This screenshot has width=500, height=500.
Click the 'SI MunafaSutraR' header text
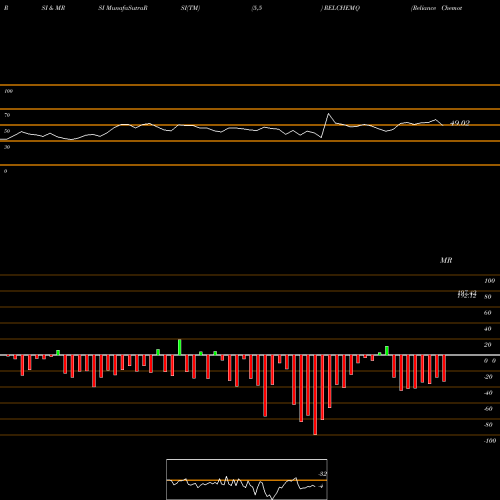pyautogui.click(x=123, y=8)
